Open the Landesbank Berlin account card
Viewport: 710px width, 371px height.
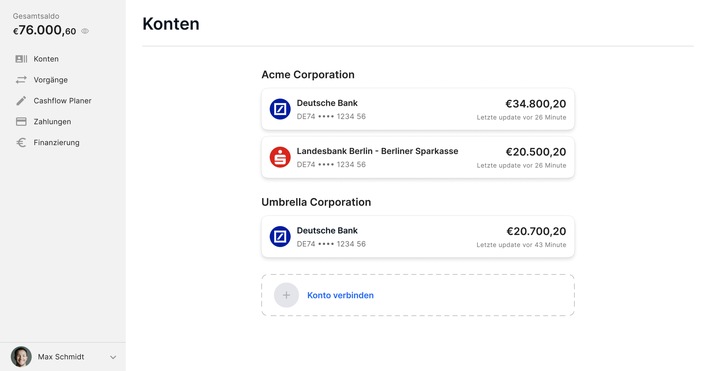coord(418,157)
